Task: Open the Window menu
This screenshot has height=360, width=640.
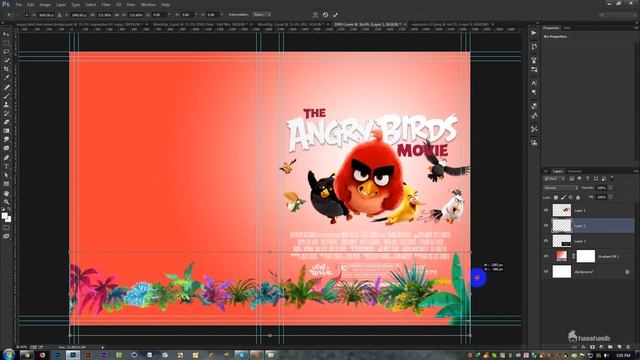Action: (x=148, y=4)
